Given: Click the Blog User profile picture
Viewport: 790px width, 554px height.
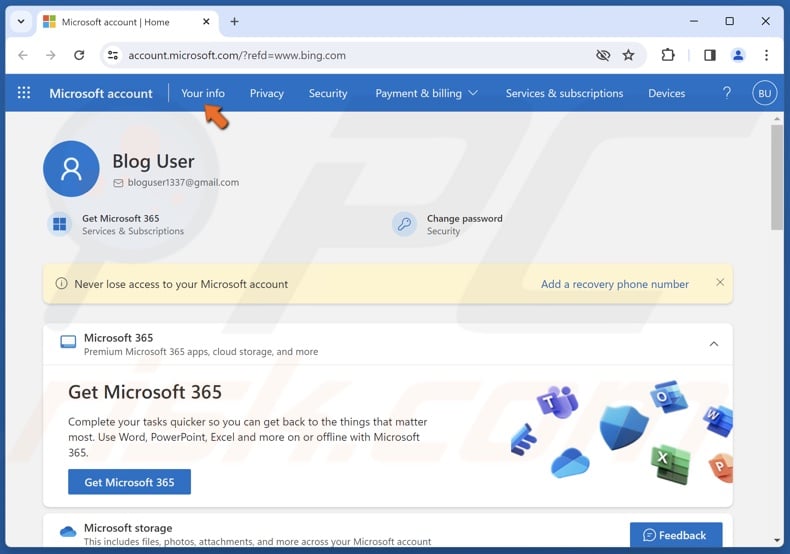Looking at the screenshot, I should click(x=71, y=169).
